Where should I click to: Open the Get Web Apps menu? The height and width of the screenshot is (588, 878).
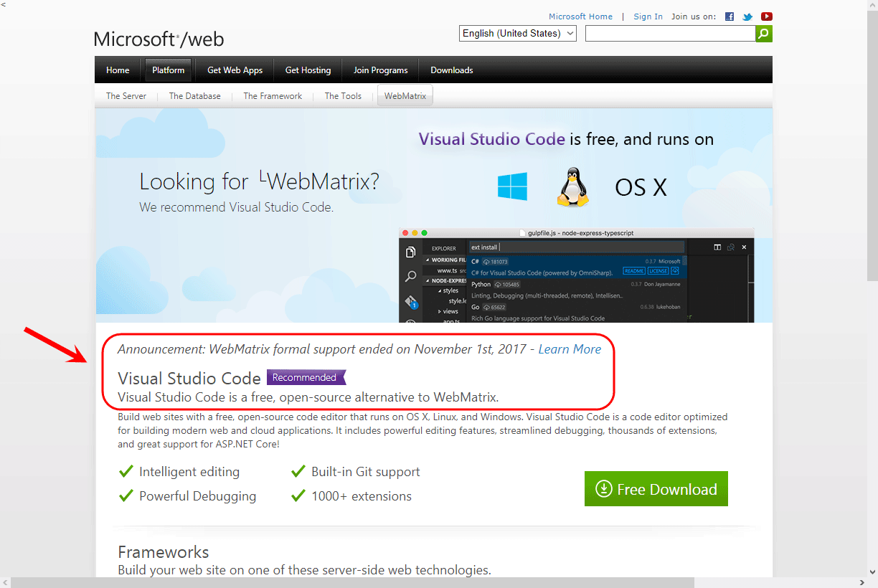click(235, 70)
